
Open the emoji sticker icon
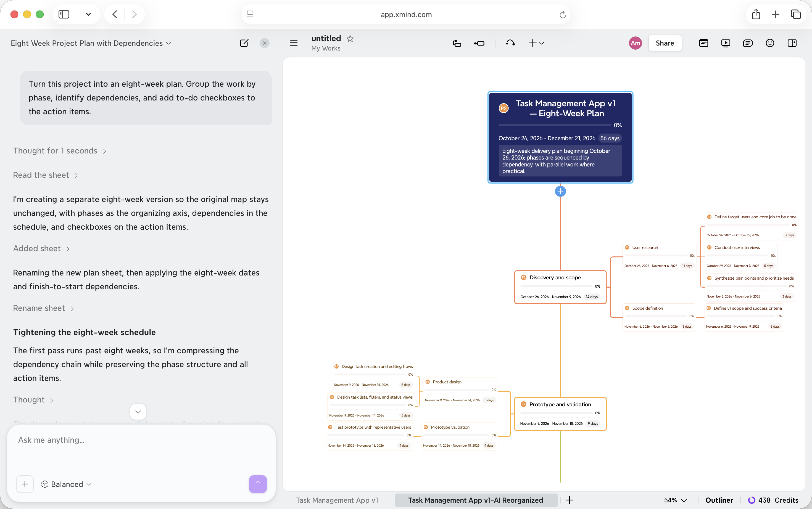[770, 43]
